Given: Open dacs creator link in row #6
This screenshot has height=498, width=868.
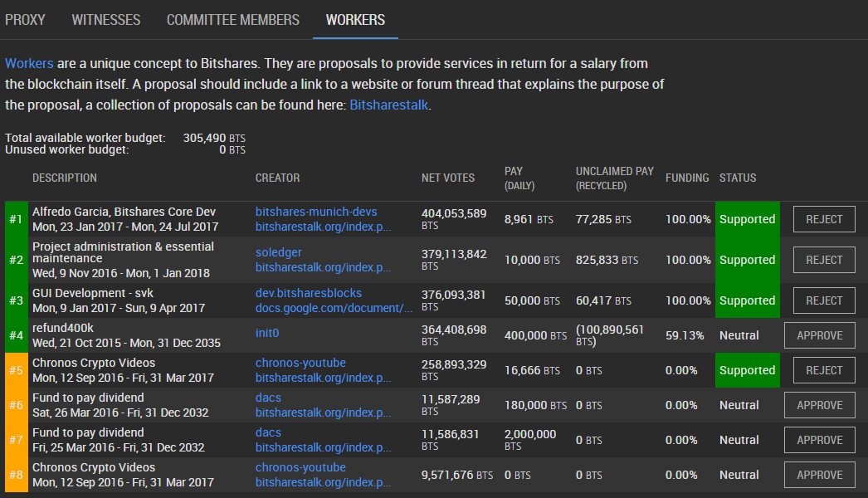Looking at the screenshot, I should [268, 398].
